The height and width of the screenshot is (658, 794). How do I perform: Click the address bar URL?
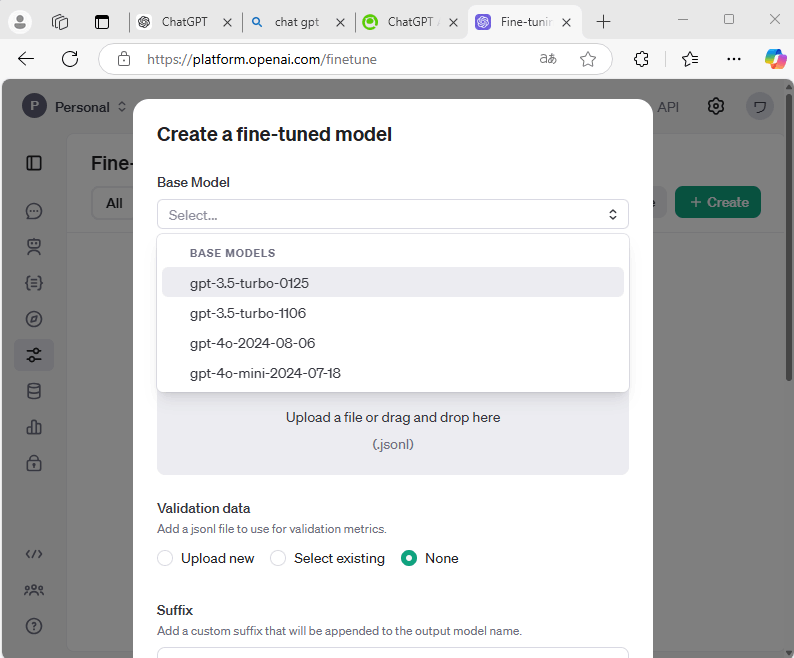(262, 59)
